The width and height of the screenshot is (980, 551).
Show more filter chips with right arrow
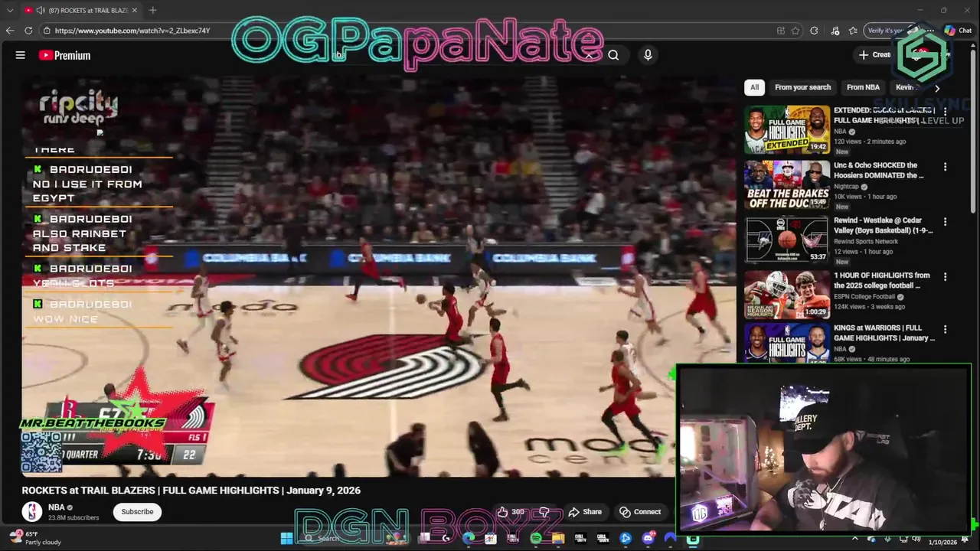[x=937, y=88]
